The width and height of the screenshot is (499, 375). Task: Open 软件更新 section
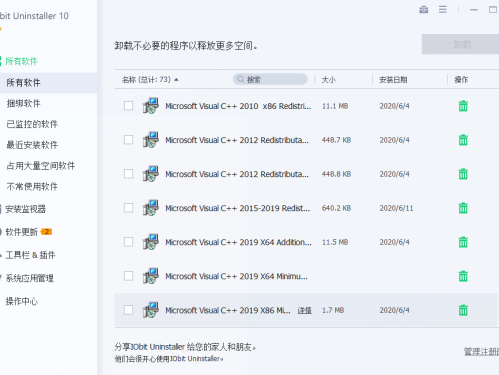pos(21,232)
